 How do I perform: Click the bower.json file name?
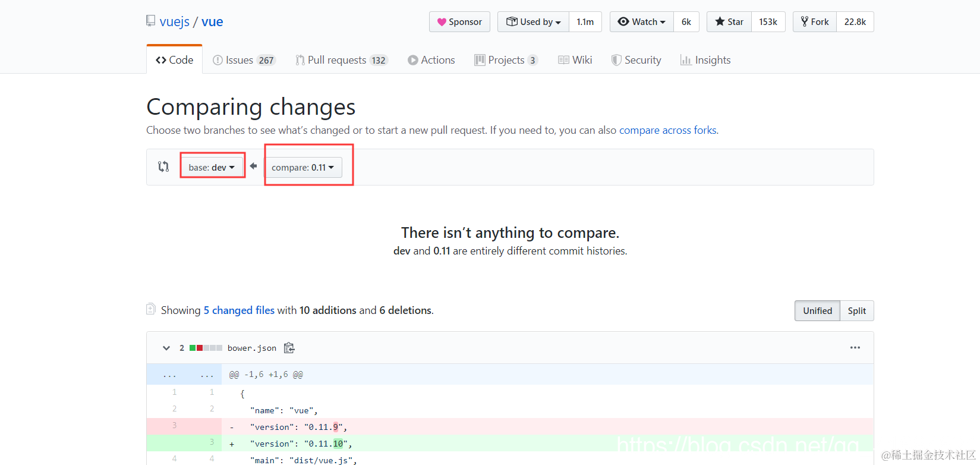(x=252, y=348)
